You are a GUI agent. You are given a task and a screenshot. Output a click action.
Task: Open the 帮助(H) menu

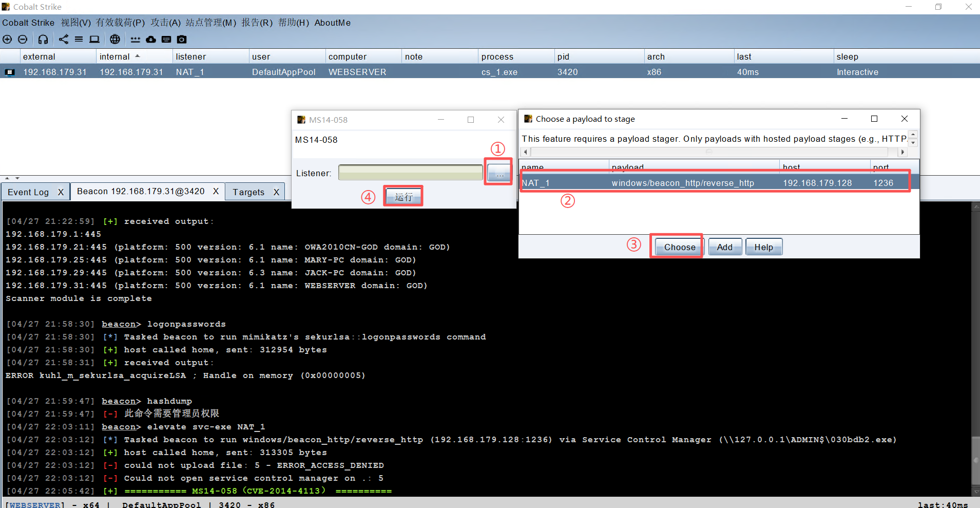pos(294,23)
